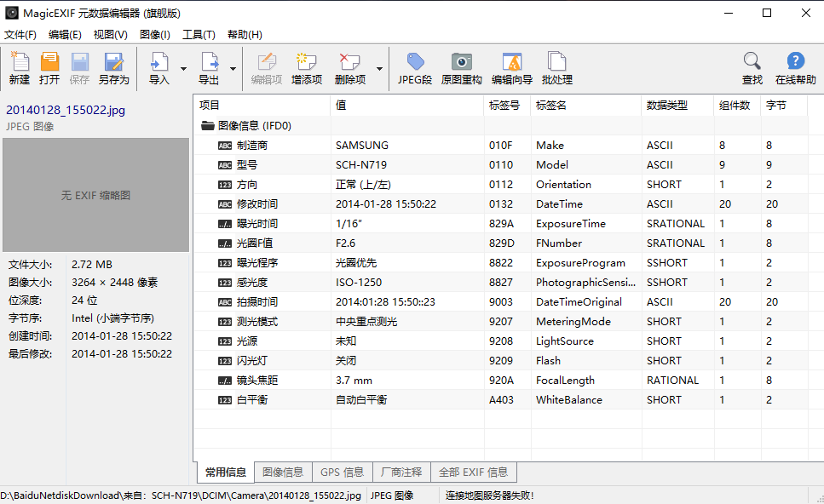Click the 无 EXIF 缩略图 thumbnail area
This screenshot has height=504, width=824.
pos(95,195)
